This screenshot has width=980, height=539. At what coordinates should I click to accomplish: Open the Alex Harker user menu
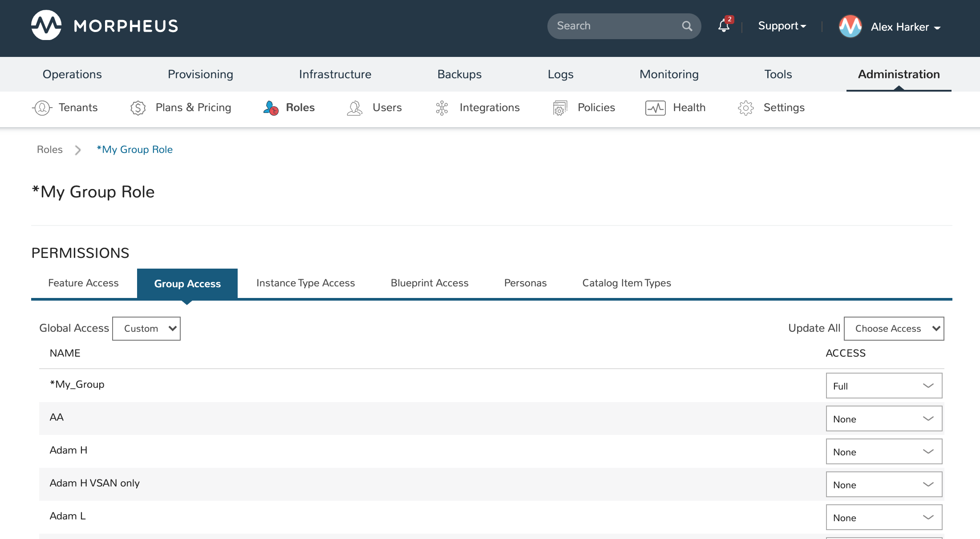[x=905, y=27]
